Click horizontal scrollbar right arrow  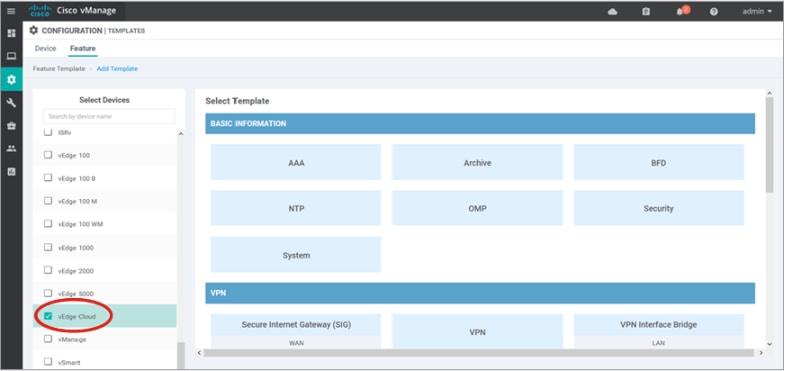[760, 353]
